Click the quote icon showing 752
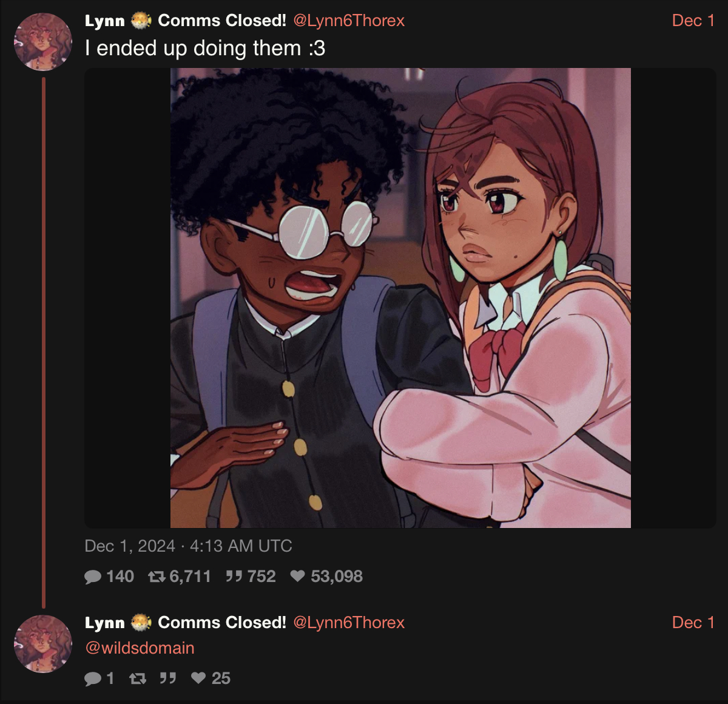Screen dimensions: 728x704 [x=234, y=576]
